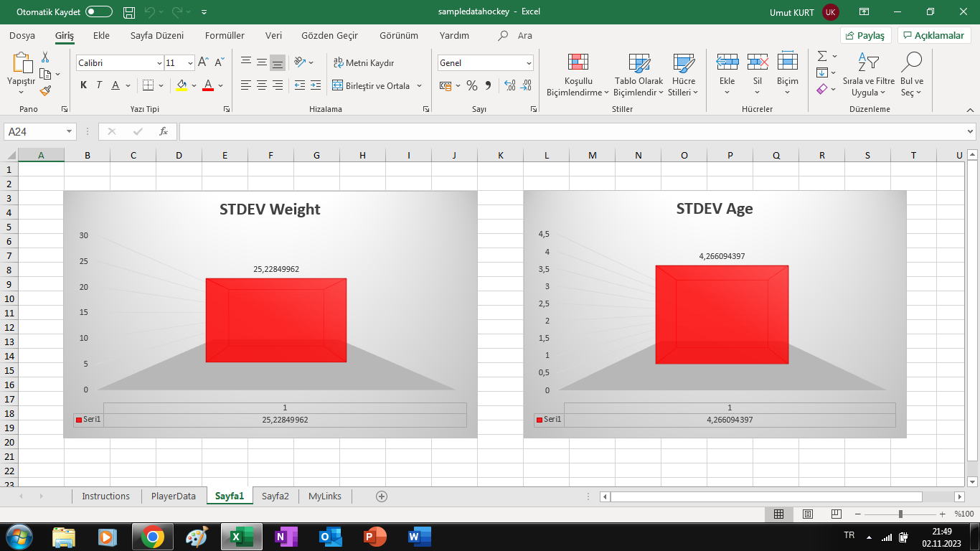The image size is (980, 551).
Task: Click the AutoSum sigma icon
Action: 822,57
